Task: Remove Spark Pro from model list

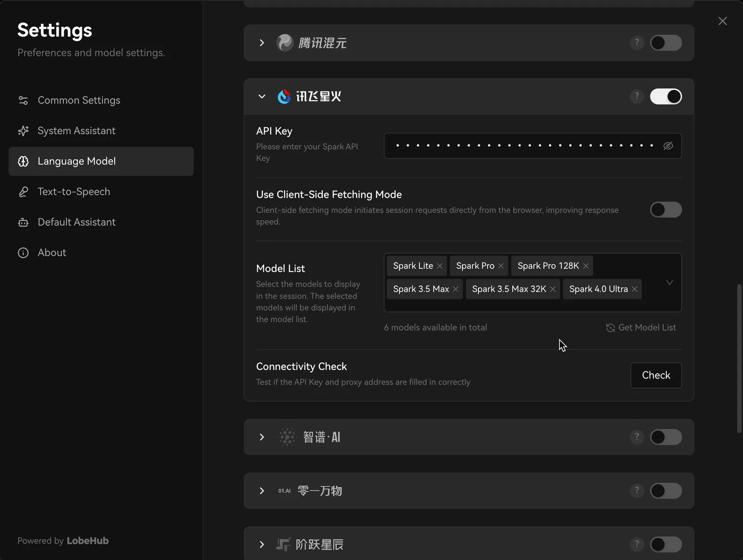Action: click(501, 266)
